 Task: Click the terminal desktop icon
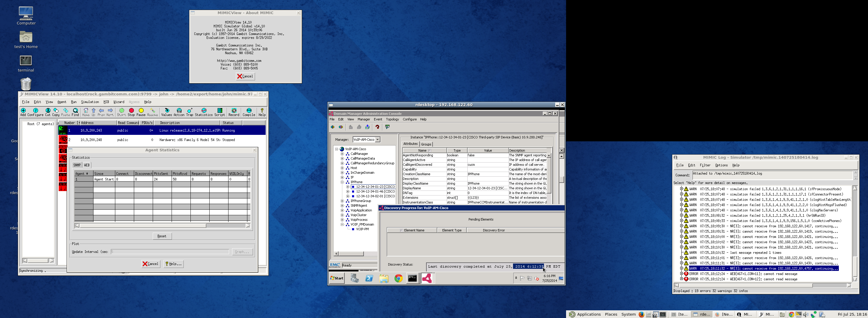click(26, 64)
